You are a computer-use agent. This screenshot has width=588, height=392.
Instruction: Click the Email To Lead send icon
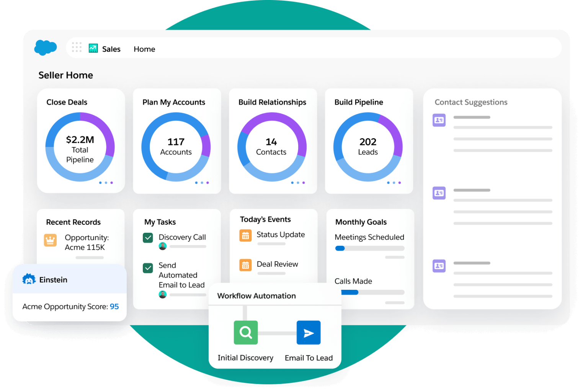click(309, 332)
